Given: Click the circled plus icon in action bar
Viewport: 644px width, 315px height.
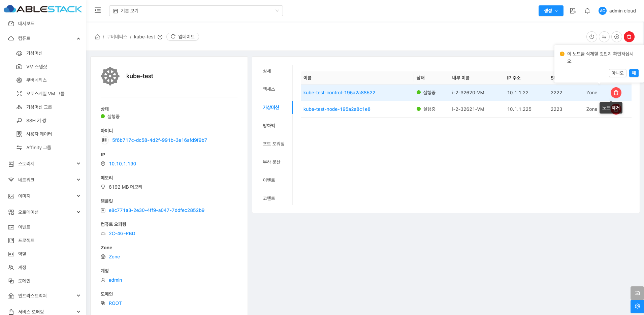Looking at the screenshot, I should [617, 37].
